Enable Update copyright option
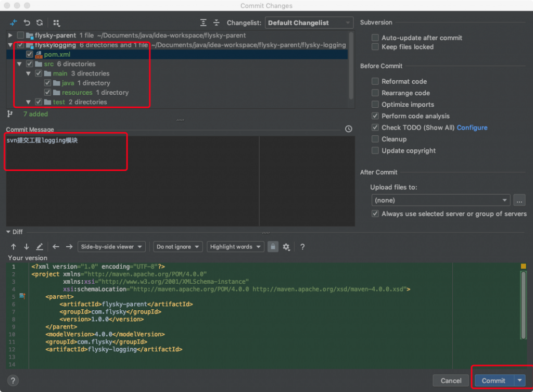 coord(375,150)
